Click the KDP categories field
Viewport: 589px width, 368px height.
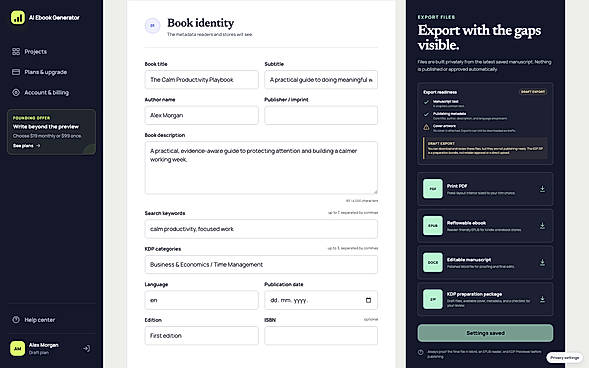261,265
